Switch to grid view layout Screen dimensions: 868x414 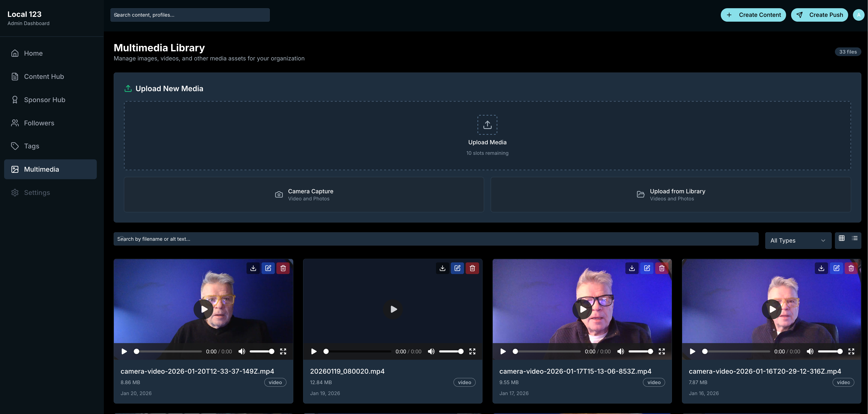click(x=841, y=238)
